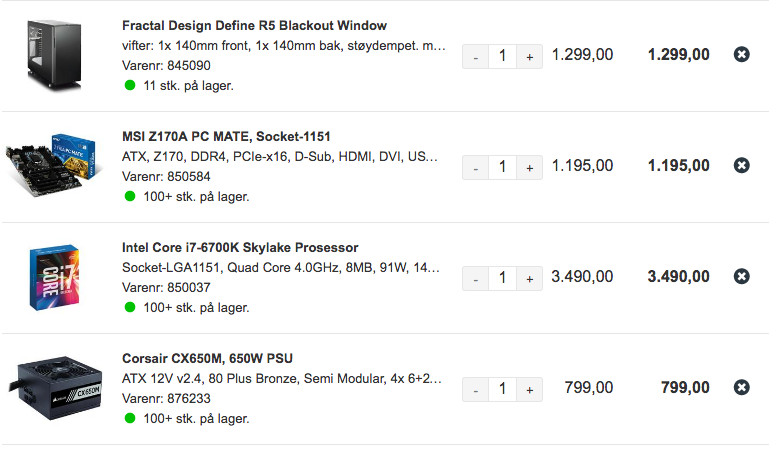Open the Corsair CX650M 650W PSU link
Viewport: 776px width, 452px height.
[x=207, y=358]
